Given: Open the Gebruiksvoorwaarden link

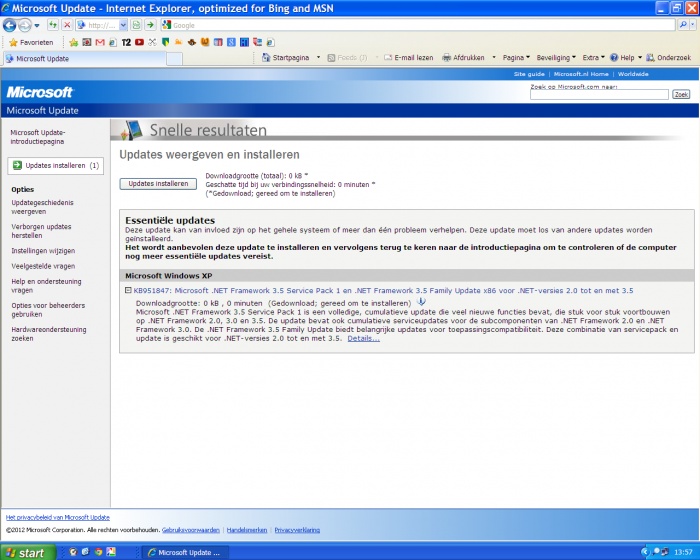Looking at the screenshot, I should tap(191, 530).
